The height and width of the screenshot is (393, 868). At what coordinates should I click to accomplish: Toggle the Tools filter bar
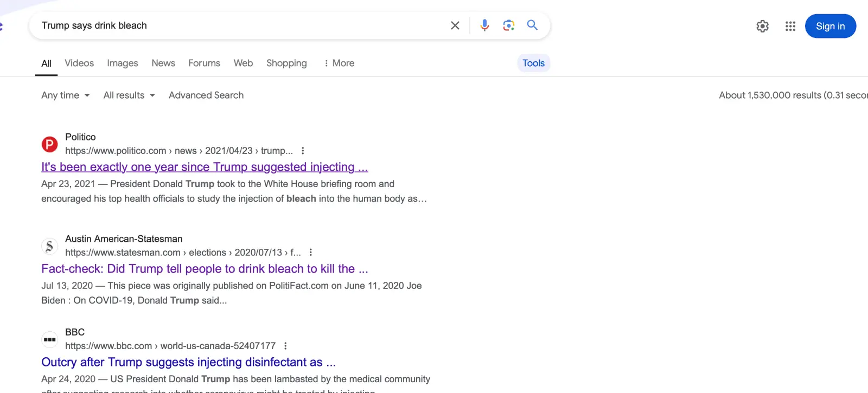click(x=533, y=63)
